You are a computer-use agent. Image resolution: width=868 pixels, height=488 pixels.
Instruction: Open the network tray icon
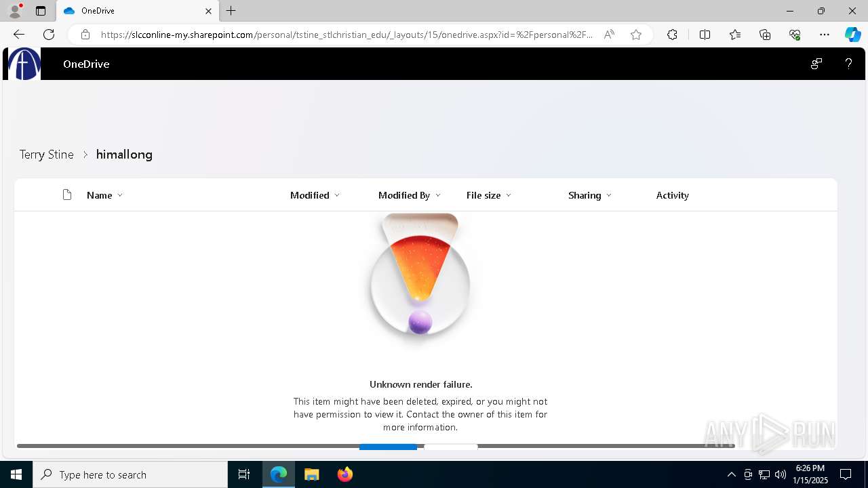pyautogui.click(x=764, y=474)
